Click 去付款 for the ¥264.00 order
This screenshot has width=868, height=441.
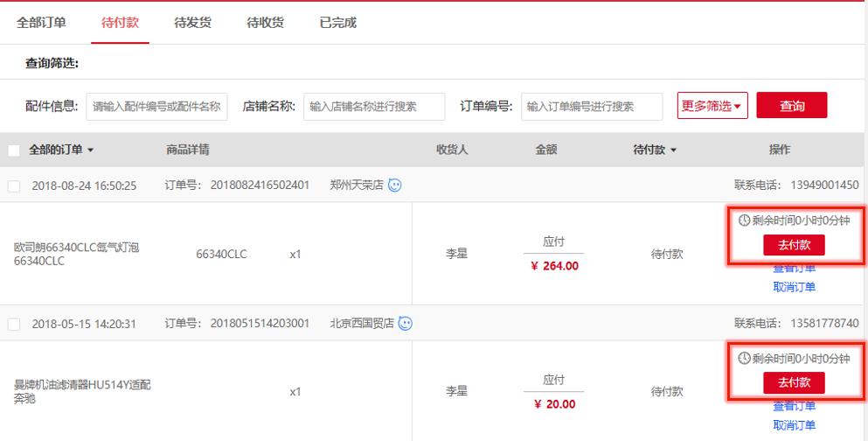[794, 244]
